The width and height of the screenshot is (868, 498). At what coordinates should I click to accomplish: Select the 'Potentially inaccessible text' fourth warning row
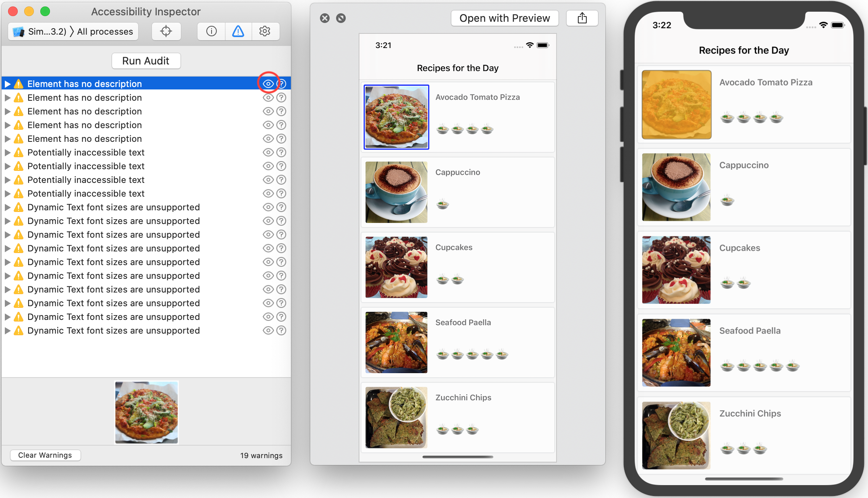click(86, 193)
